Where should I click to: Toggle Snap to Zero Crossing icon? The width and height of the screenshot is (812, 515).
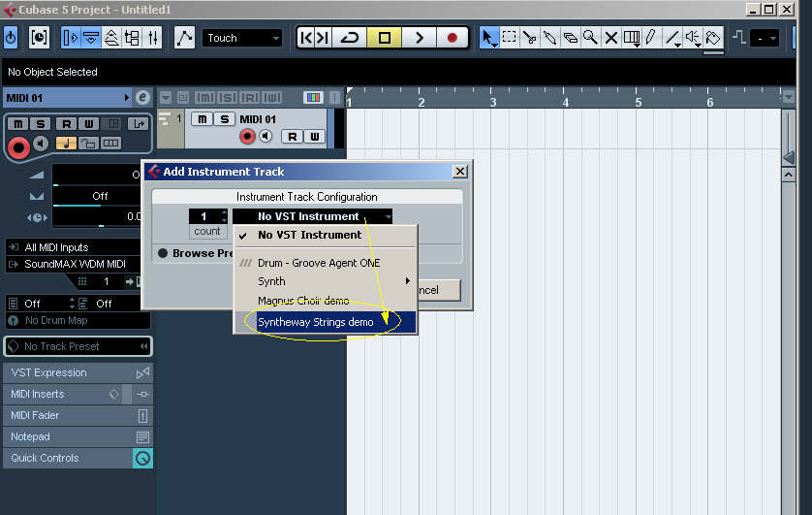tap(739, 37)
